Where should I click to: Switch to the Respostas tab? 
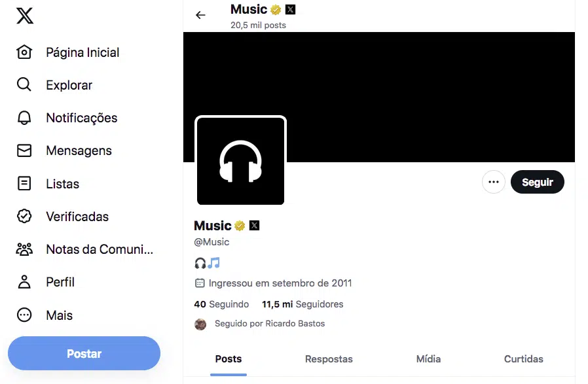(329, 359)
